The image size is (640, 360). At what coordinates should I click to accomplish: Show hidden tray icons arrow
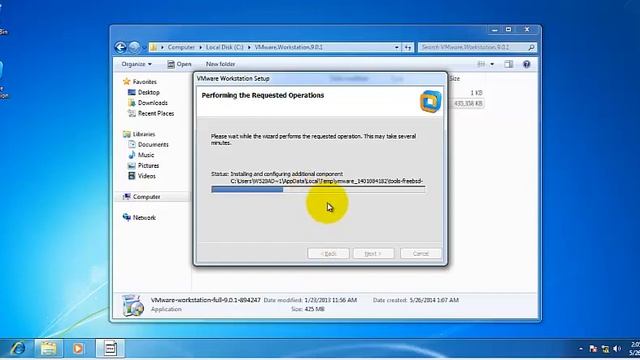[x=580, y=349]
